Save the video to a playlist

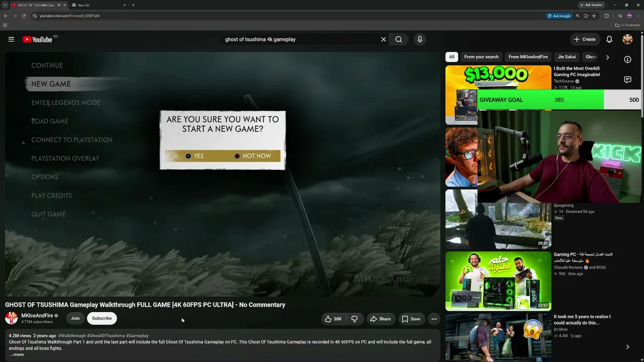(411, 319)
